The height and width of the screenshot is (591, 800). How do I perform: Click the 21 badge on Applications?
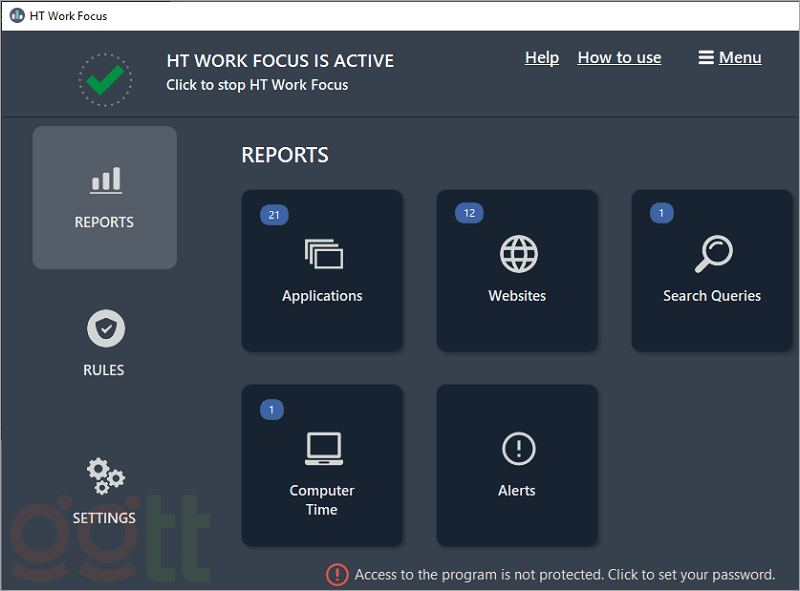pyautogui.click(x=274, y=214)
